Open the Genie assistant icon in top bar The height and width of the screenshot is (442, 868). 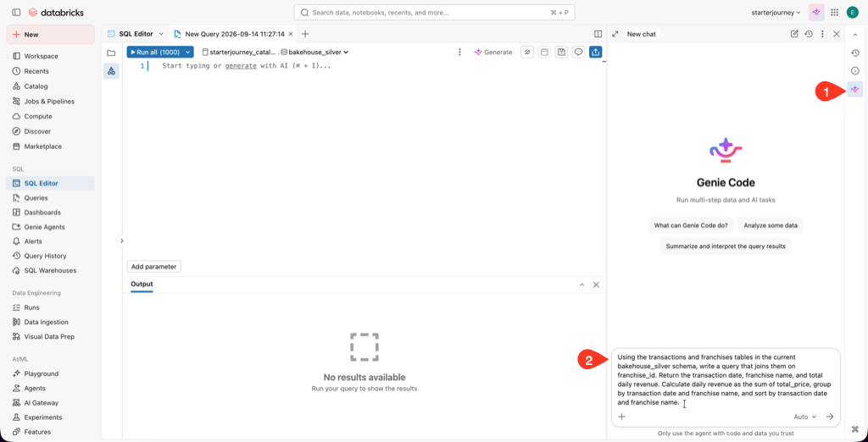coord(816,12)
